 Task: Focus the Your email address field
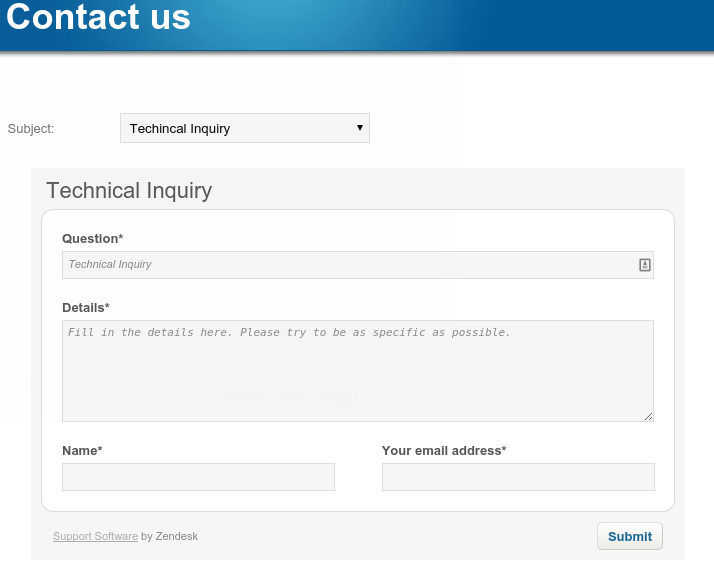tap(518, 477)
